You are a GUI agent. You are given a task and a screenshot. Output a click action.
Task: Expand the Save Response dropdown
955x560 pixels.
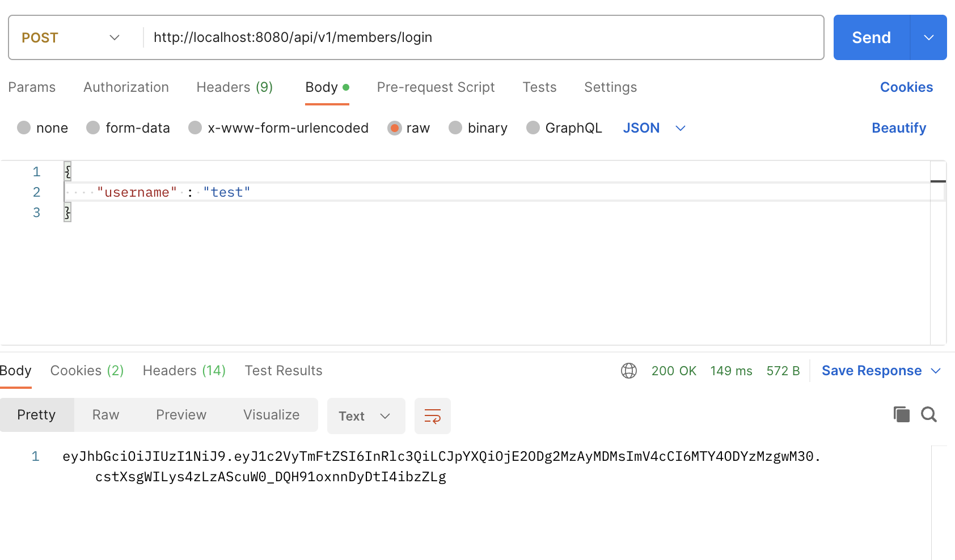(936, 371)
